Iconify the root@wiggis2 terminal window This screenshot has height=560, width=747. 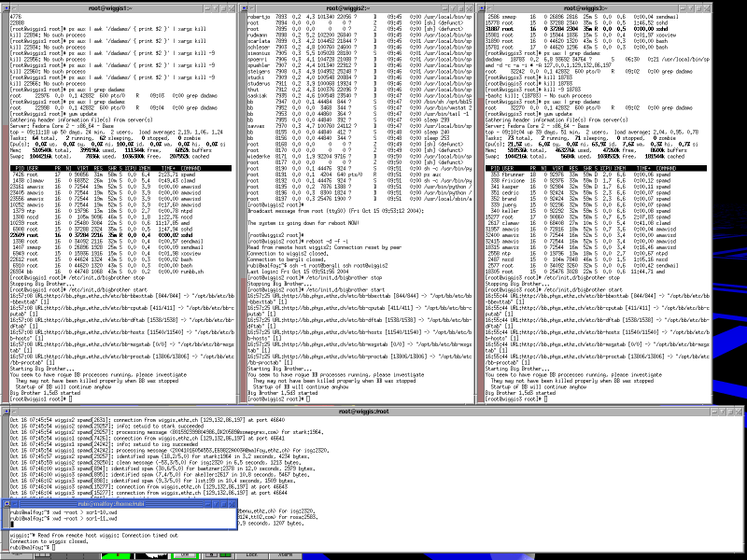pyautogui.click(x=445, y=8)
